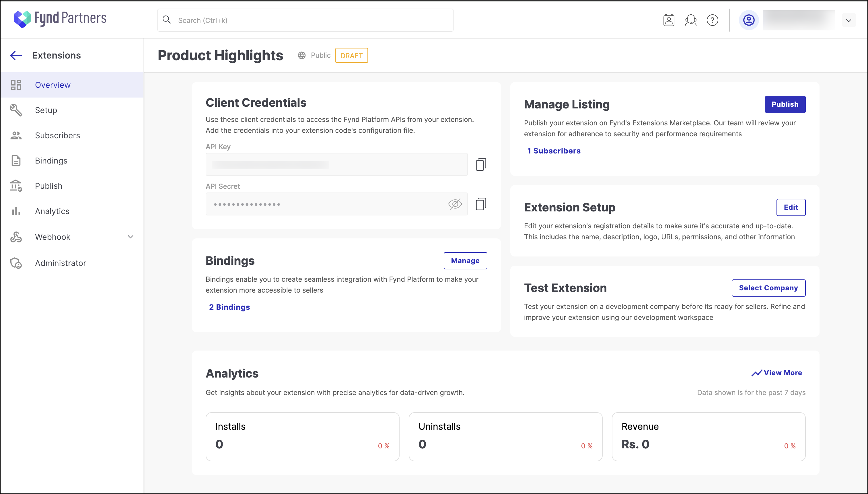This screenshot has width=868, height=494.
Task: Click the Uninstalls analytics card
Action: (x=505, y=437)
